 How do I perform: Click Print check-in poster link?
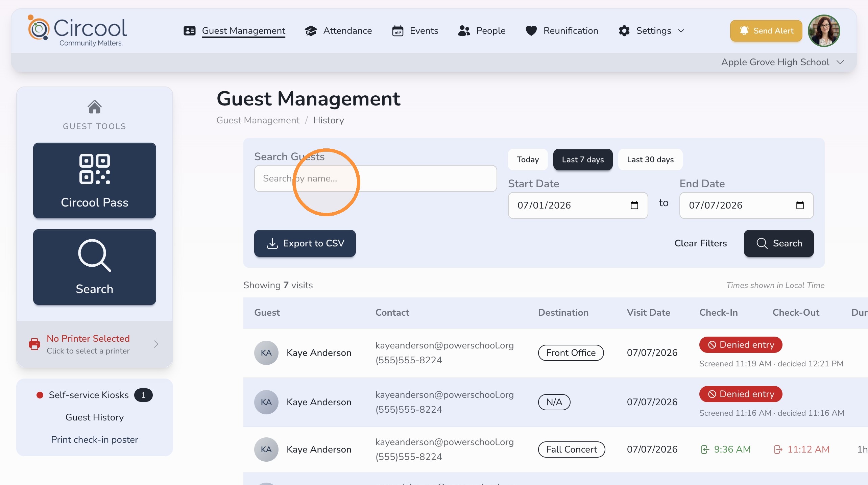tap(95, 440)
